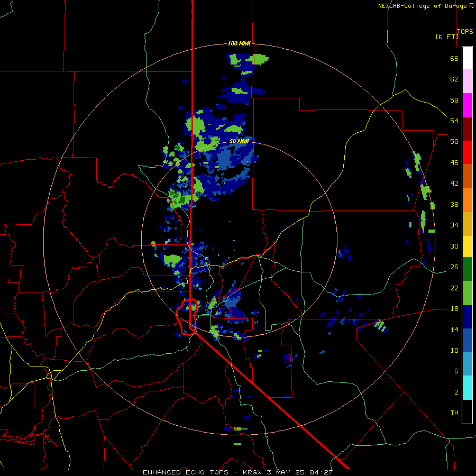Screen dimensions: 476x476
Task: Click the "KRGX" radar station identifier
Action: click(x=253, y=472)
